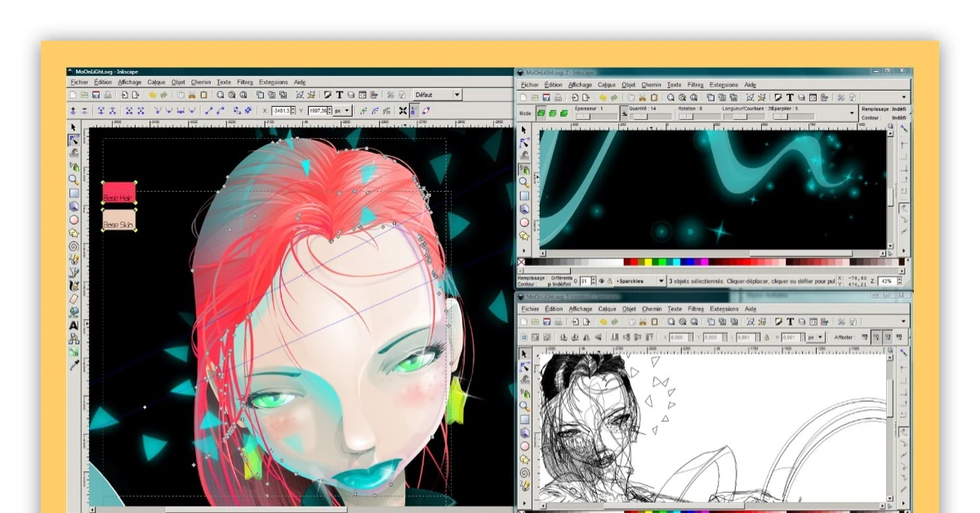Open the Objet menu in bottom-right window
980x513 pixels.
pyautogui.click(x=628, y=310)
